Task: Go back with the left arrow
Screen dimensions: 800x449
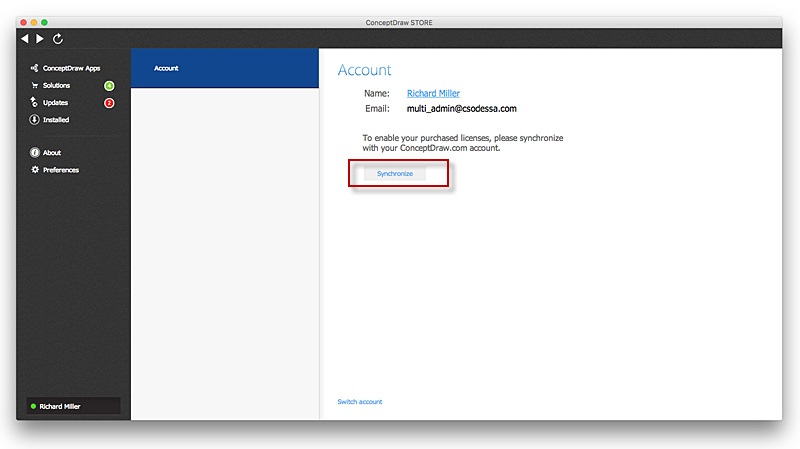Action: (24, 38)
